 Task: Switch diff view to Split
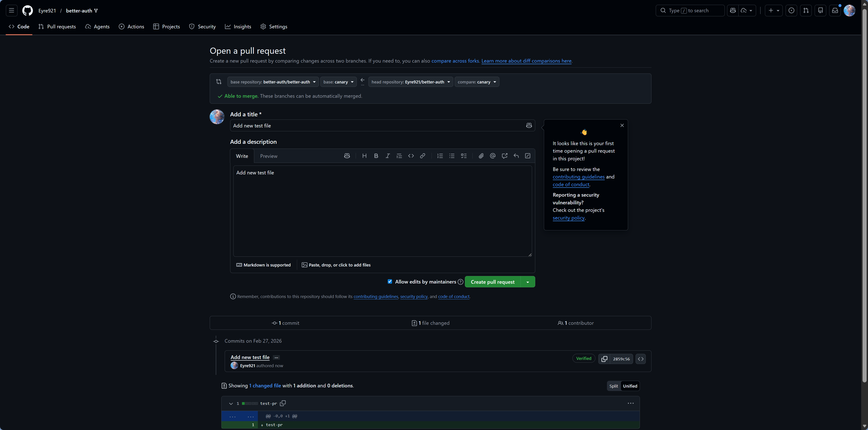[614, 386]
